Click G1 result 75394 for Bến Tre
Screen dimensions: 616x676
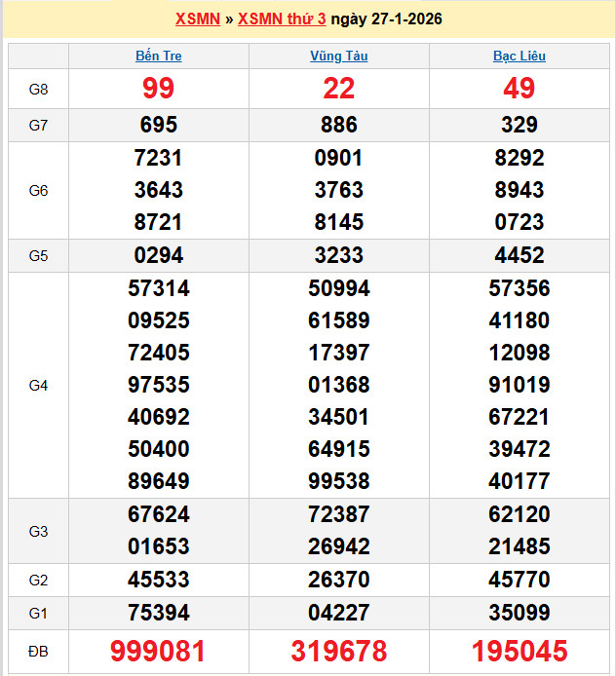(x=158, y=613)
